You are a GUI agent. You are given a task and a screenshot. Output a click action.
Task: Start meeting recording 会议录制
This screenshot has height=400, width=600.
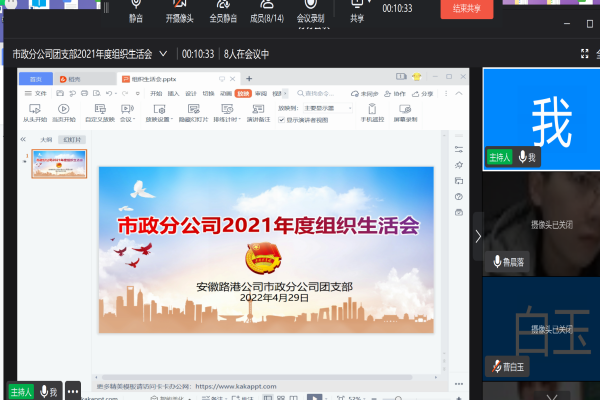[x=310, y=11]
